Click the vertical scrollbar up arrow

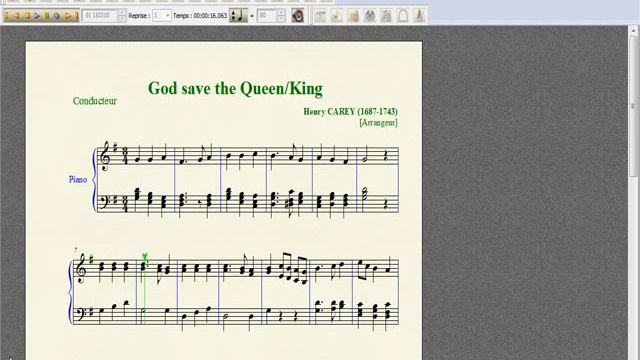click(633, 31)
